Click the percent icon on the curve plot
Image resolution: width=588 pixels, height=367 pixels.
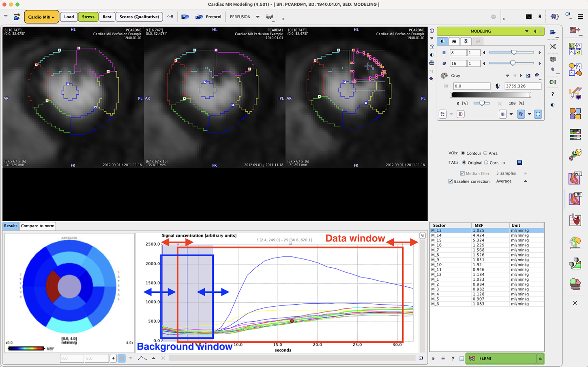422,236
